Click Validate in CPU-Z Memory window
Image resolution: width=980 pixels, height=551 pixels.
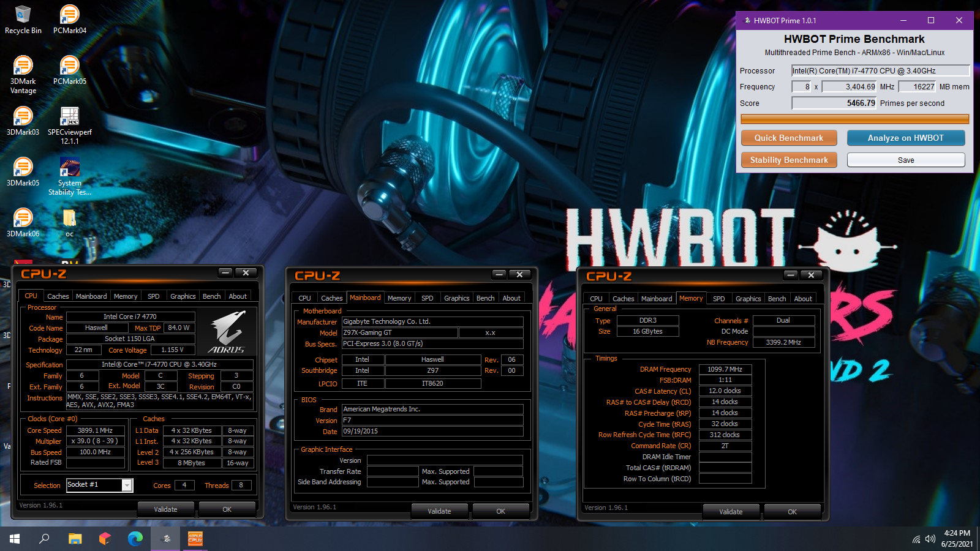click(731, 512)
